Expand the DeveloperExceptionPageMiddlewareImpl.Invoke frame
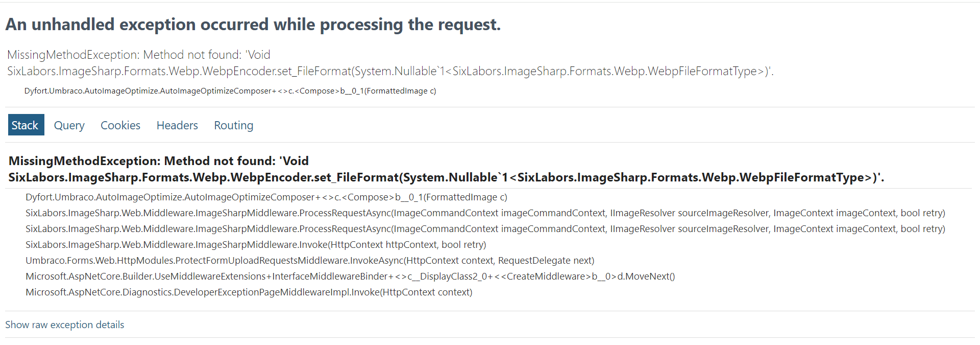 tap(249, 292)
